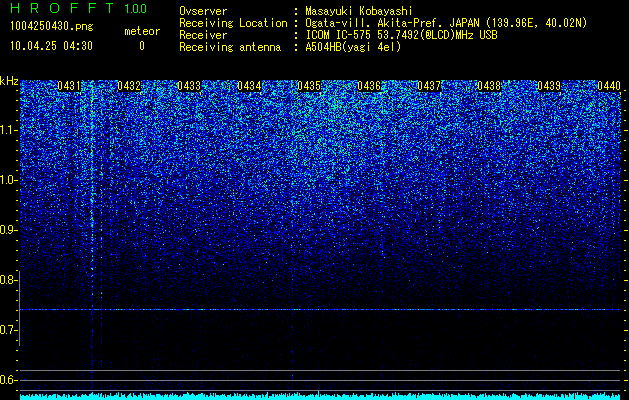Click the 1.1 kHz axis label
The width and height of the screenshot is (629, 400).
pos(9,130)
